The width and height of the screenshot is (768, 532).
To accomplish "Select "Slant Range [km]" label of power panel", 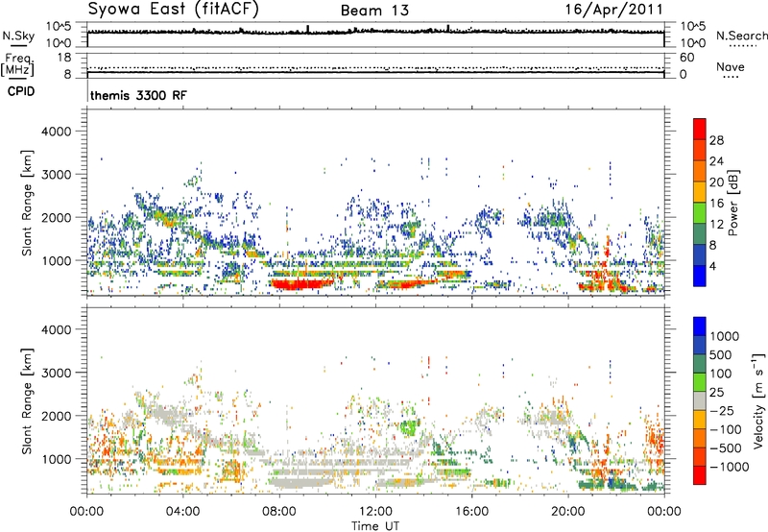I will pyautogui.click(x=27, y=203).
